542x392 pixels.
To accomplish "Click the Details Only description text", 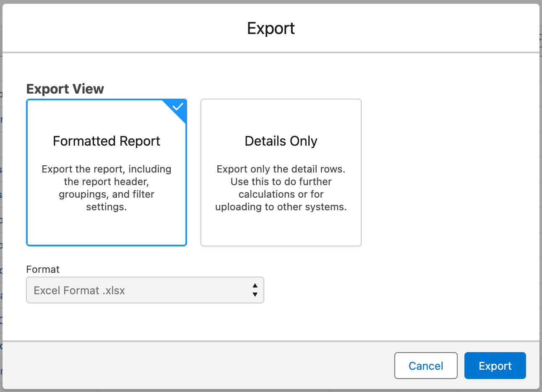I will 281,188.
